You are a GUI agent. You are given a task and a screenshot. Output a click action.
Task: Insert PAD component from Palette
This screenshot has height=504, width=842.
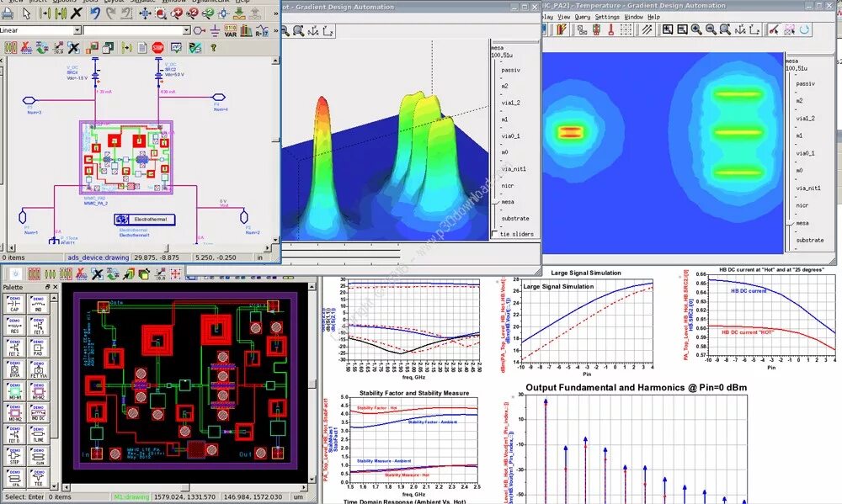coord(38,347)
